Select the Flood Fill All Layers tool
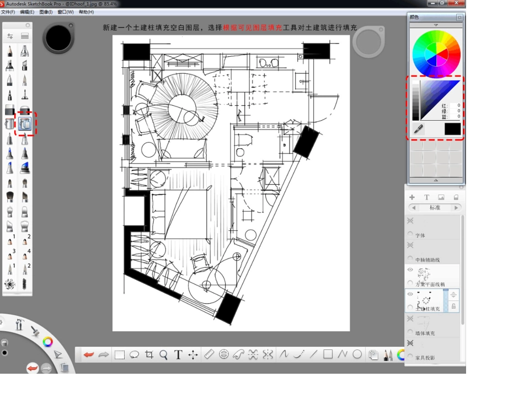 tap(25, 124)
